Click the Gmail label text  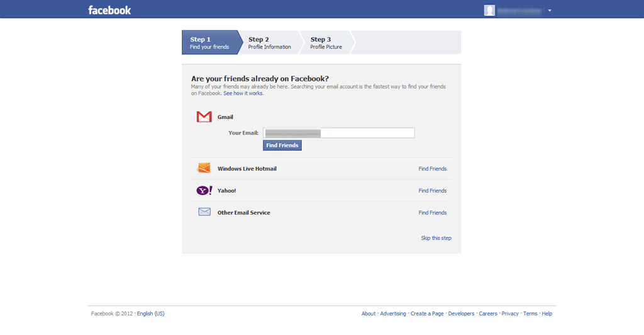225,117
